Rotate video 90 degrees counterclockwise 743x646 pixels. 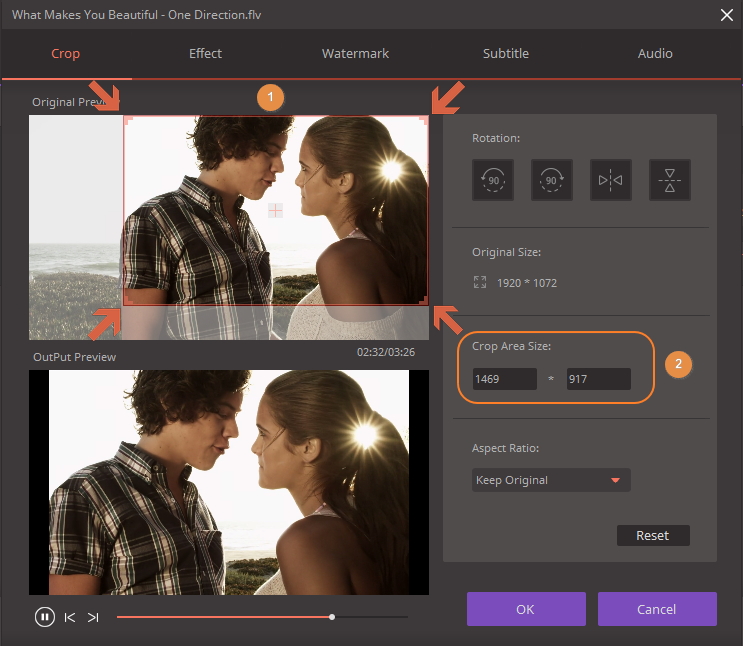[493, 180]
